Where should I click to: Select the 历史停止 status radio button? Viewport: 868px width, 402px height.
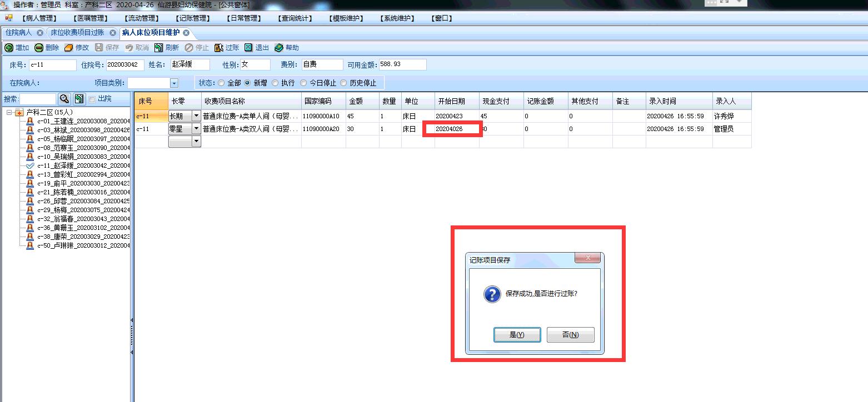(x=343, y=83)
